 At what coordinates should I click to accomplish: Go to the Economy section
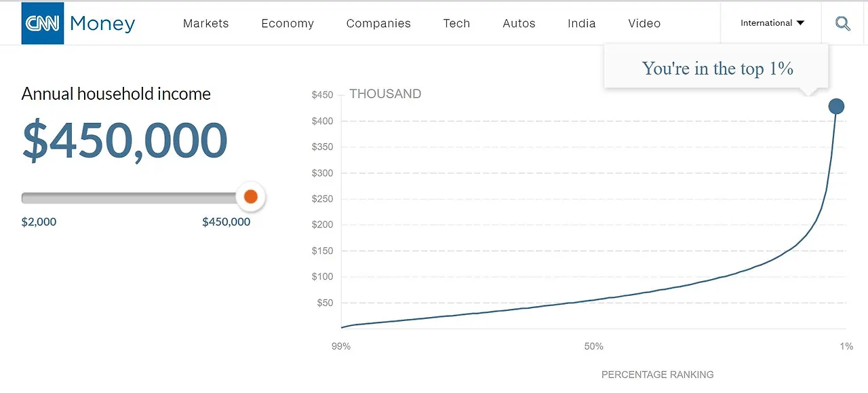[x=288, y=24]
